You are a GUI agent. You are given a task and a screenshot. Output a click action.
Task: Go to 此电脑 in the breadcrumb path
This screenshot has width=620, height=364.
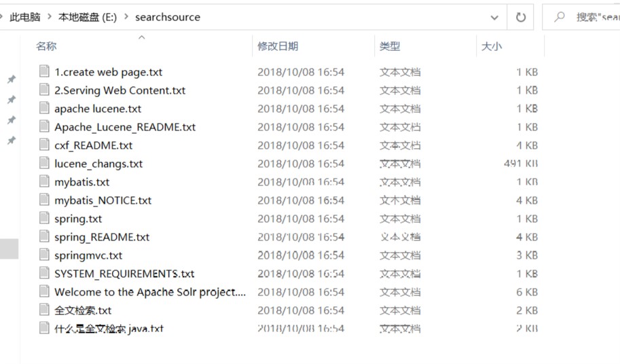point(25,17)
